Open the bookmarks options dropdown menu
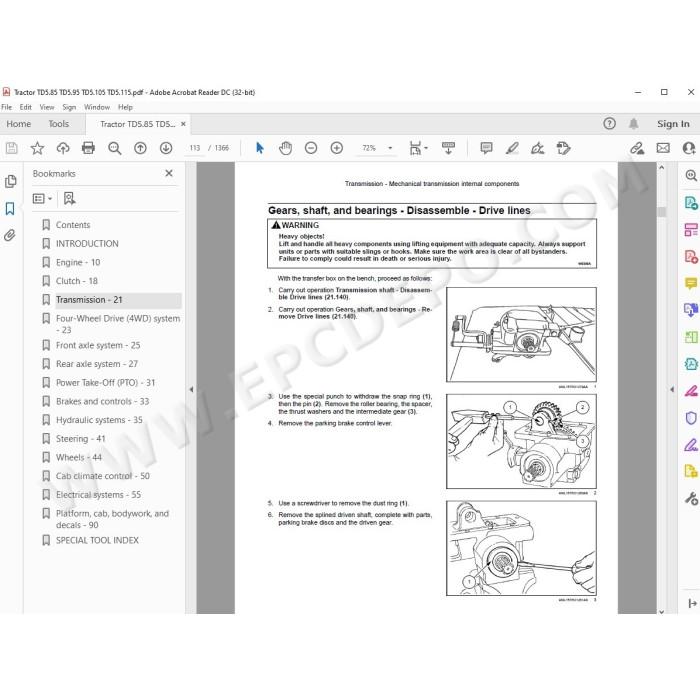The width and height of the screenshot is (700, 700). (x=42, y=199)
